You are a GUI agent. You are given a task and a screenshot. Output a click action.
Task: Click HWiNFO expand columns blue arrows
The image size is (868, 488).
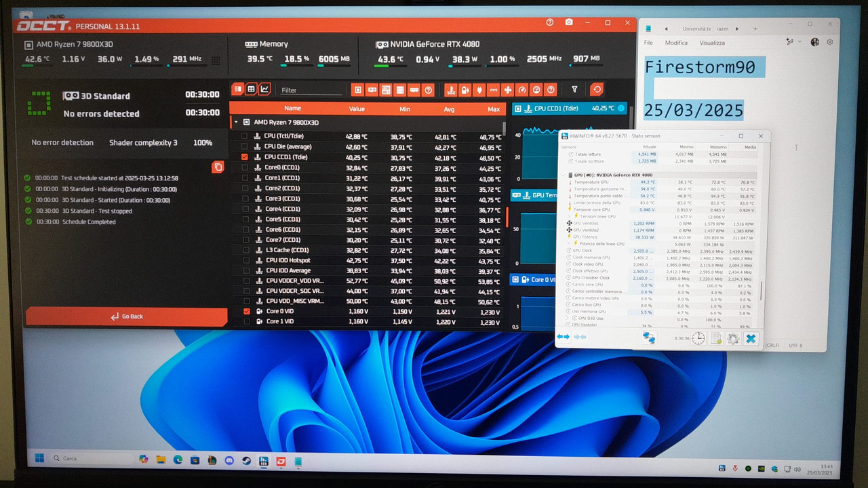(564, 337)
